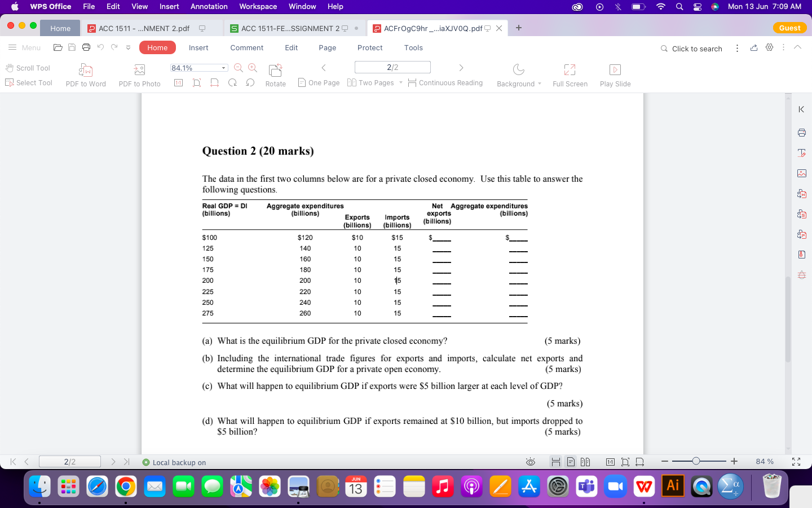Click the page number input field
Image resolution: width=812 pixels, height=508 pixels.
click(392, 67)
